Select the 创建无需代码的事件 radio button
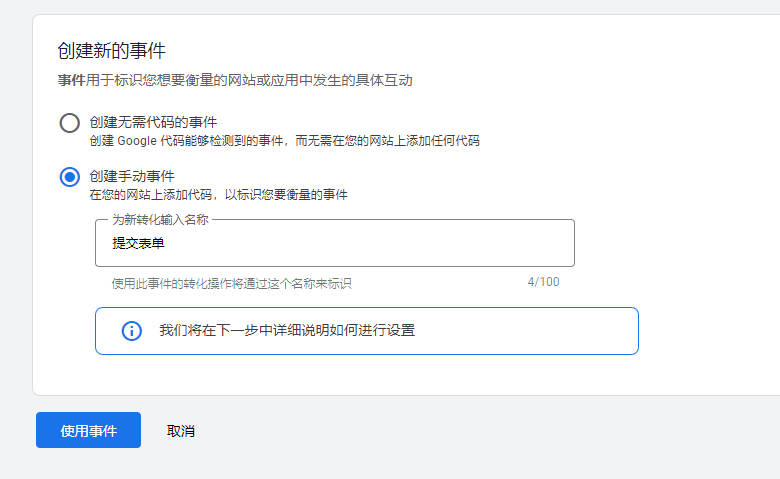This screenshot has height=479, width=780. (x=69, y=123)
